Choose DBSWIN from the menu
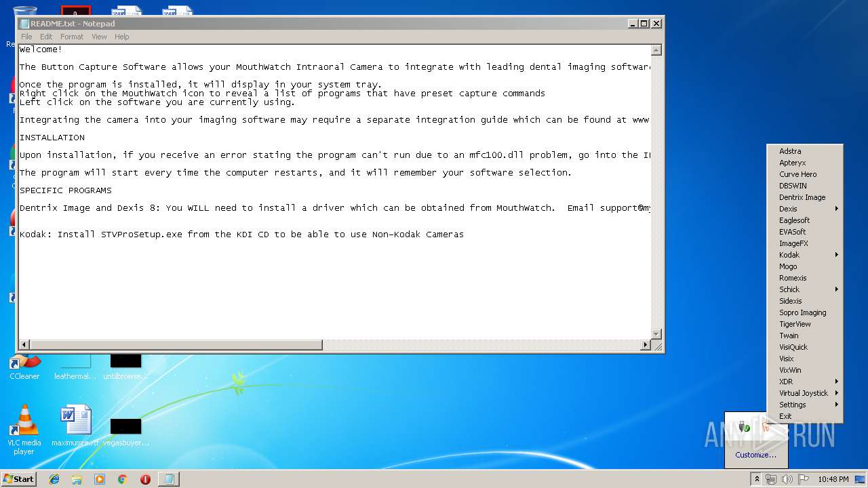This screenshot has height=488, width=868. click(x=805, y=186)
